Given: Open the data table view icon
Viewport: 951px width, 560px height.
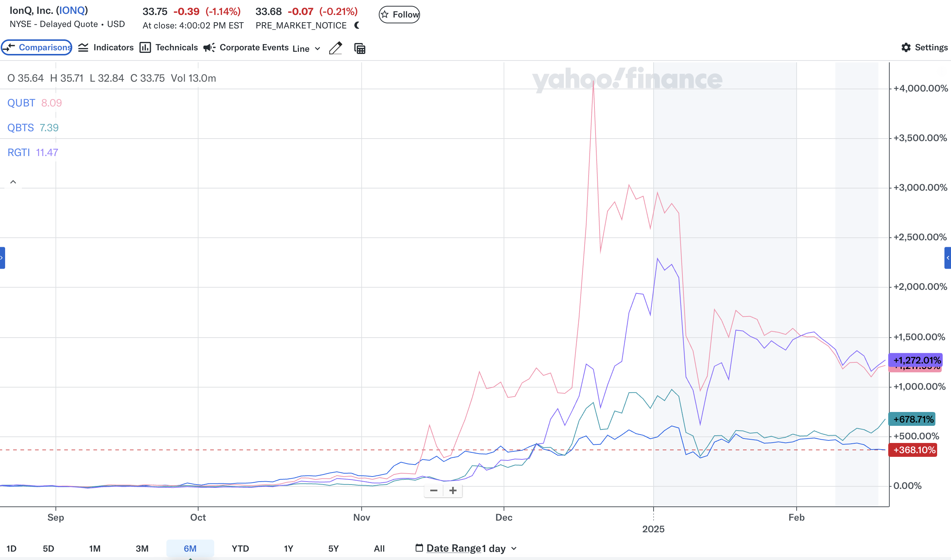Looking at the screenshot, I should pos(359,48).
